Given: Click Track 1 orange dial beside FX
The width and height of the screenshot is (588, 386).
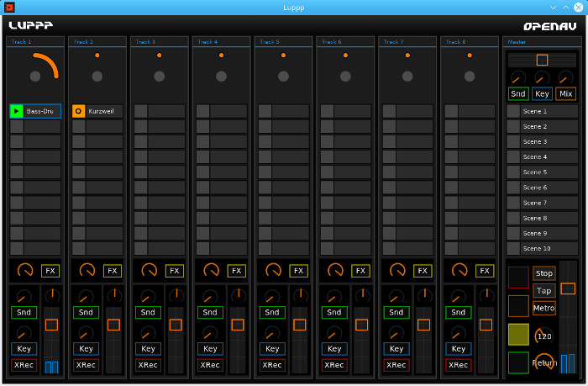Looking at the screenshot, I should click(25, 270).
